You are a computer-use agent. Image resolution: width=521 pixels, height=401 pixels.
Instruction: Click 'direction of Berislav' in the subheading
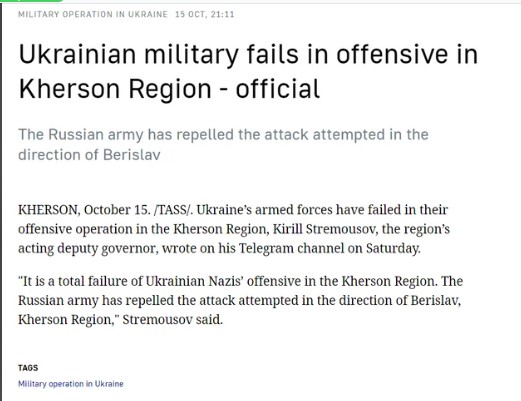pos(89,155)
